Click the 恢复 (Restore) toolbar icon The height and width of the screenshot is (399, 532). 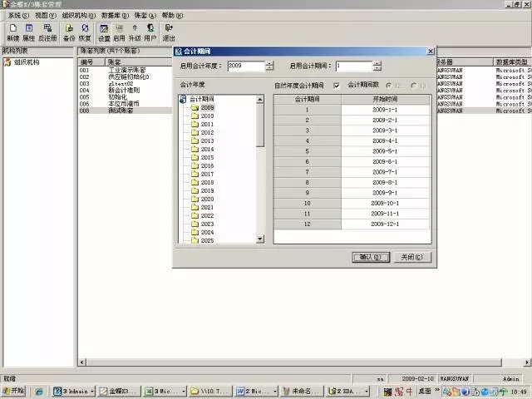tap(85, 32)
